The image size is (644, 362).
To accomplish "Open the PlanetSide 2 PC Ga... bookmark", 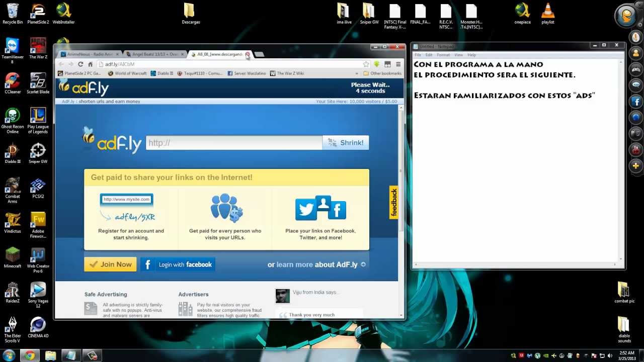I will coord(79,73).
